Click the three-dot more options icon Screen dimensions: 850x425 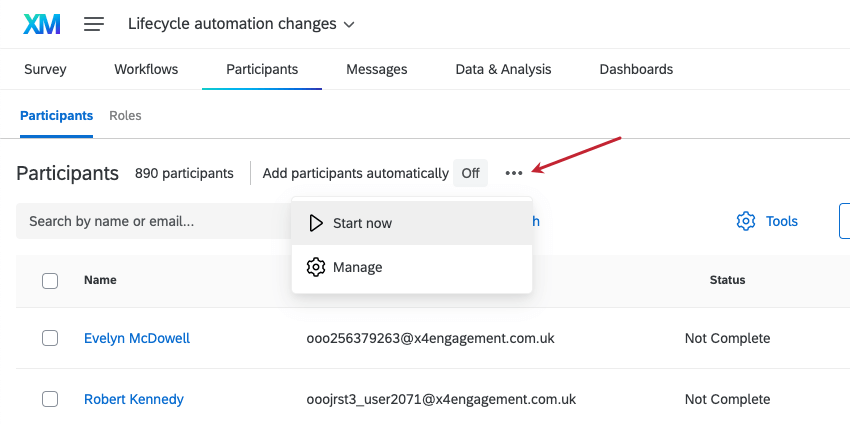point(514,173)
